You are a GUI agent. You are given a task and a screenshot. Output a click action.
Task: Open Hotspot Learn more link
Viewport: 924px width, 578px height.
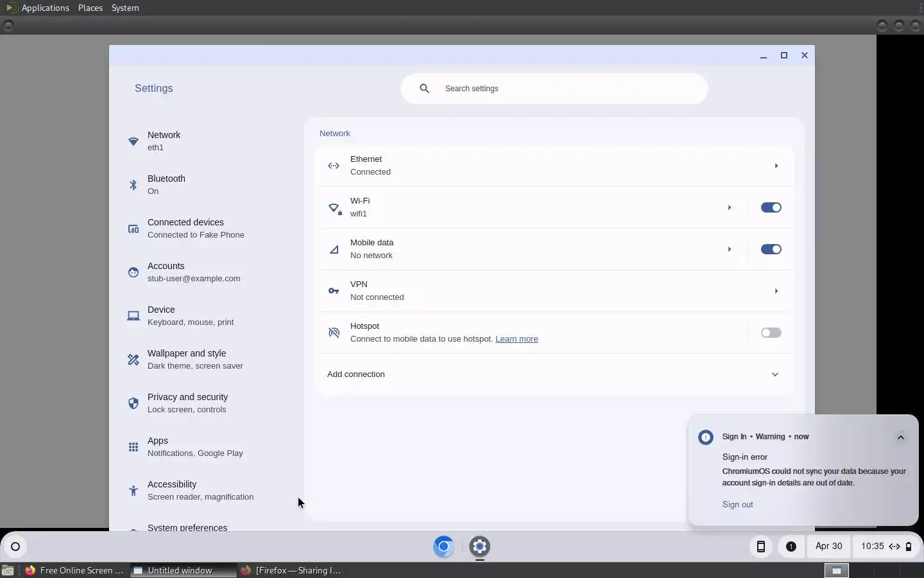pos(517,339)
